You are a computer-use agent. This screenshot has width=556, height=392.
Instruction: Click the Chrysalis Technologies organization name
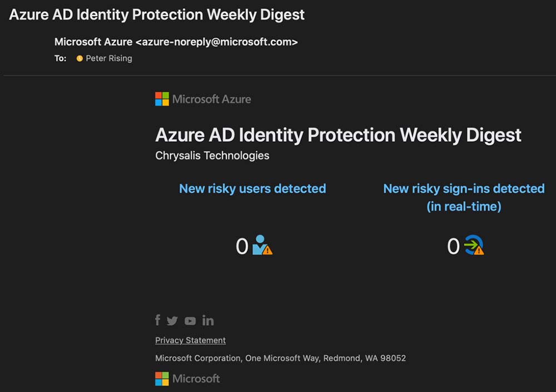212,156
